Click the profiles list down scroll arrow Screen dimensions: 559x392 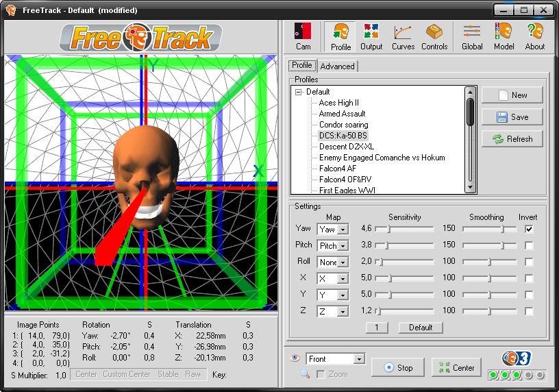click(x=470, y=187)
